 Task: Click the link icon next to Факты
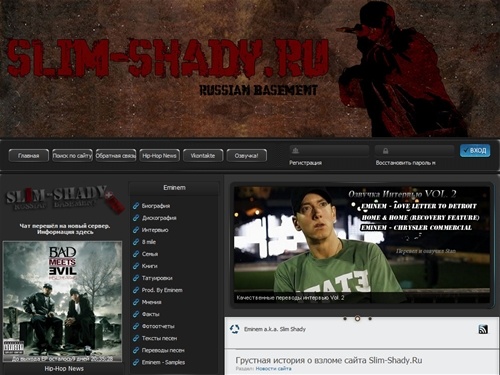[136, 314]
